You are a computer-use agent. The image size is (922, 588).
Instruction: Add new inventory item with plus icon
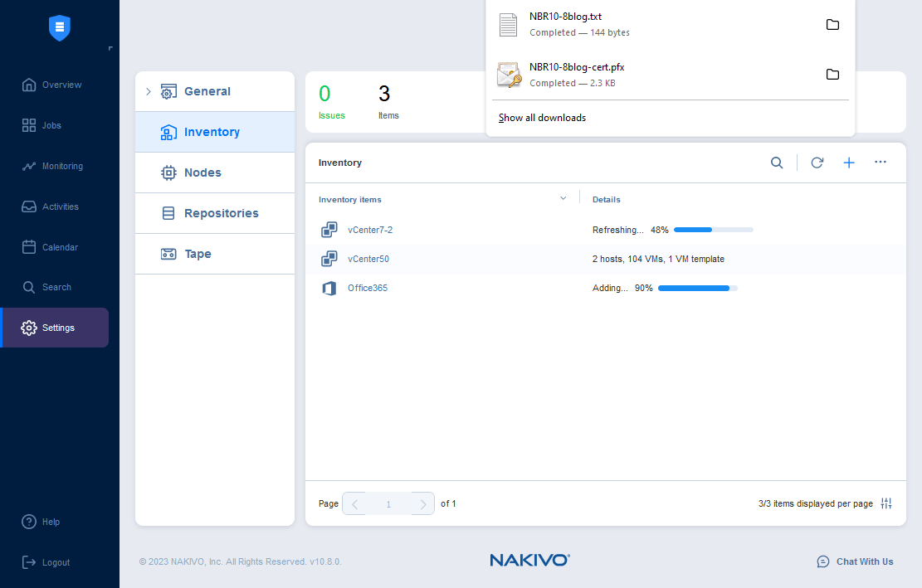pos(849,163)
